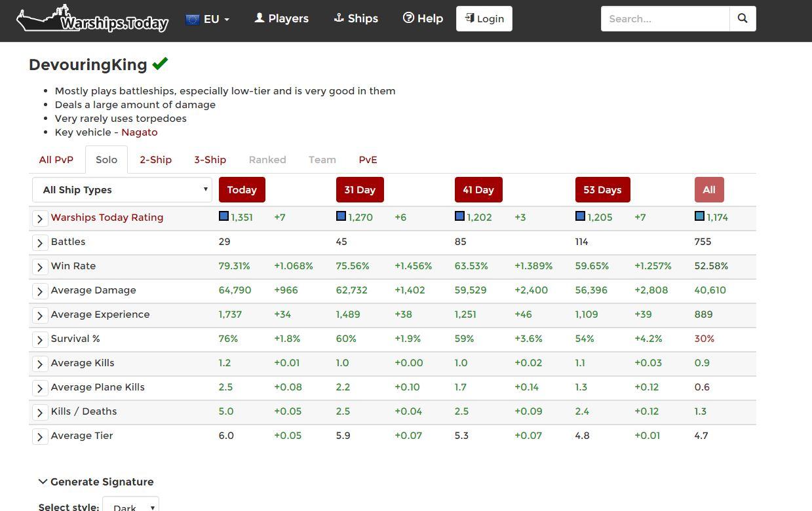Click the Today period button

pyautogui.click(x=242, y=189)
